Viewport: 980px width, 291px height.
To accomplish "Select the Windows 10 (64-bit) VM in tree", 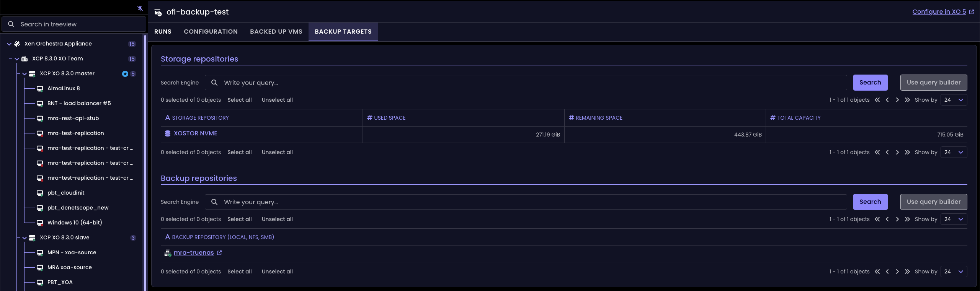I will point(75,223).
